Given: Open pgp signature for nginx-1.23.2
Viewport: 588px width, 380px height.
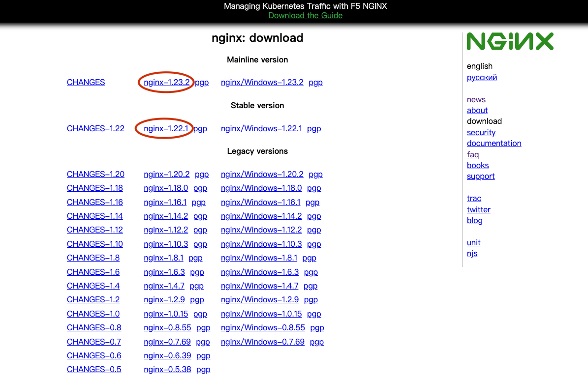Looking at the screenshot, I should coord(202,83).
